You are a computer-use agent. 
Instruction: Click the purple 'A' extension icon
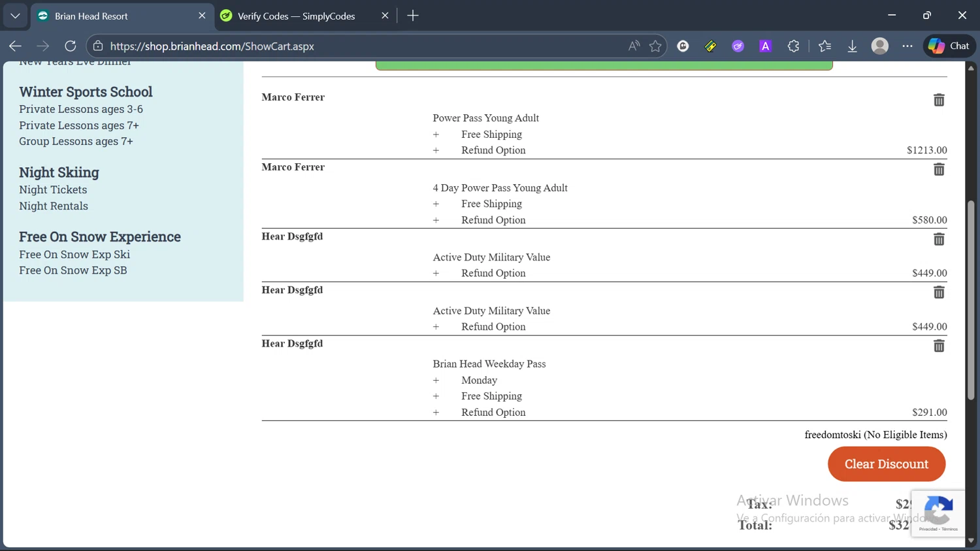click(x=765, y=46)
